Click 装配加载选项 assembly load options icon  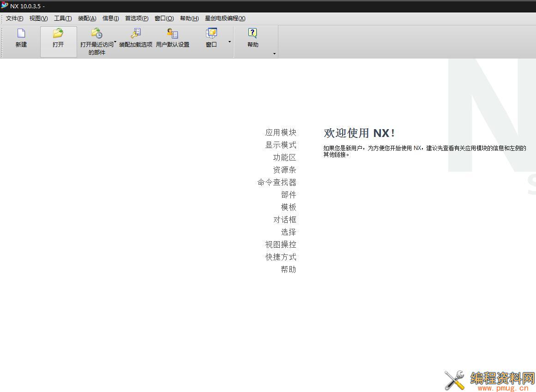point(136,33)
